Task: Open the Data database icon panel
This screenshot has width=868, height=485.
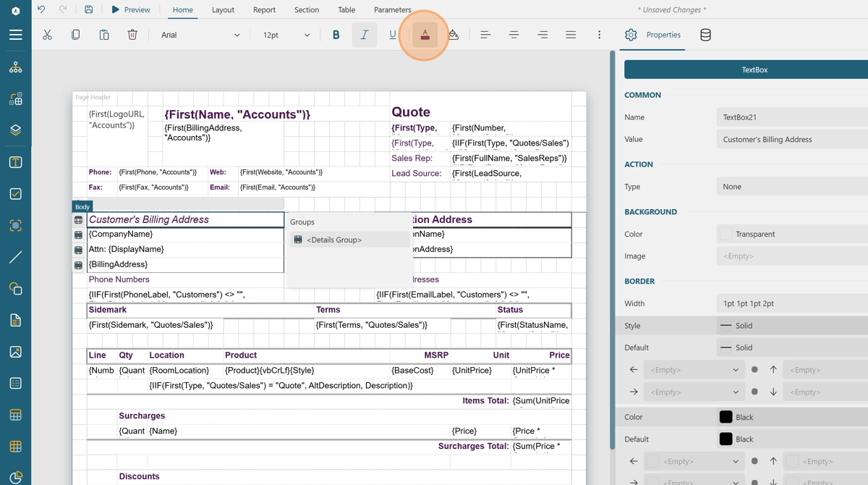Action: 705,35
